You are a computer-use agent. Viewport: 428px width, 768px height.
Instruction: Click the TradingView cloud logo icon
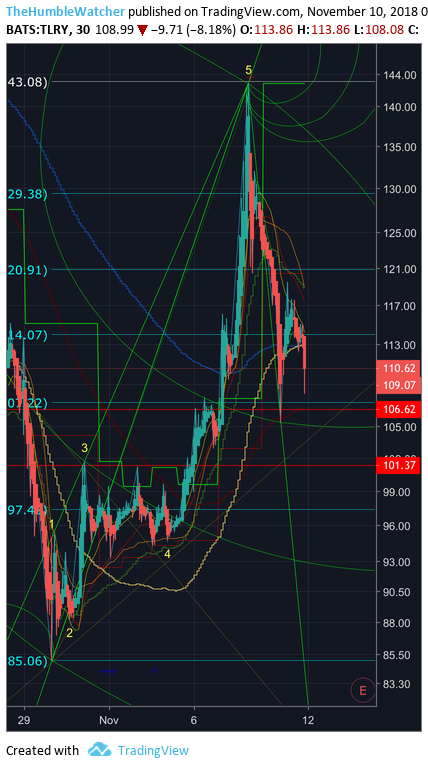pyautogui.click(x=100, y=749)
